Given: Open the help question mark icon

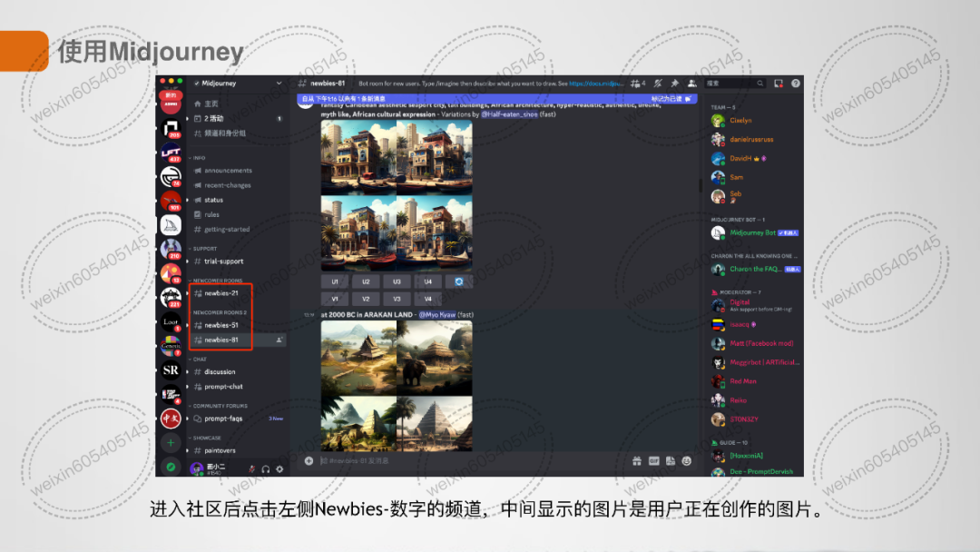Looking at the screenshot, I should pyautogui.click(x=796, y=84).
